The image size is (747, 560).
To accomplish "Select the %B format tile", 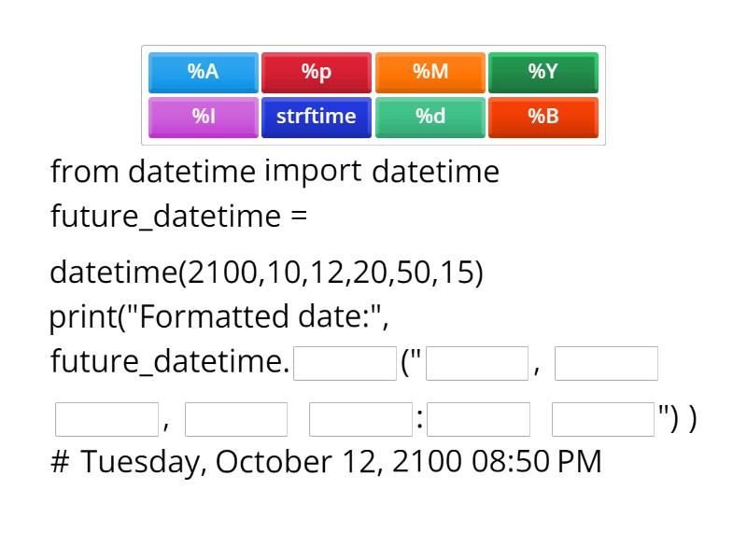I will click(544, 117).
